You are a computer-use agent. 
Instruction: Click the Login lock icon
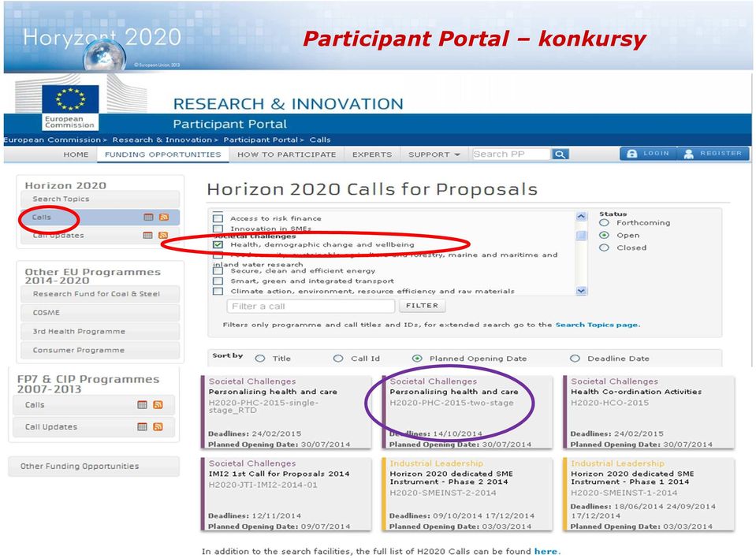631,154
